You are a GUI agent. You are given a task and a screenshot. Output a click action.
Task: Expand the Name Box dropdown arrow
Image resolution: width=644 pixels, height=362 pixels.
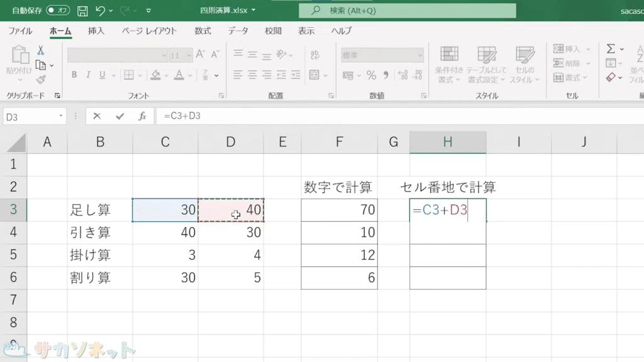click(61, 116)
